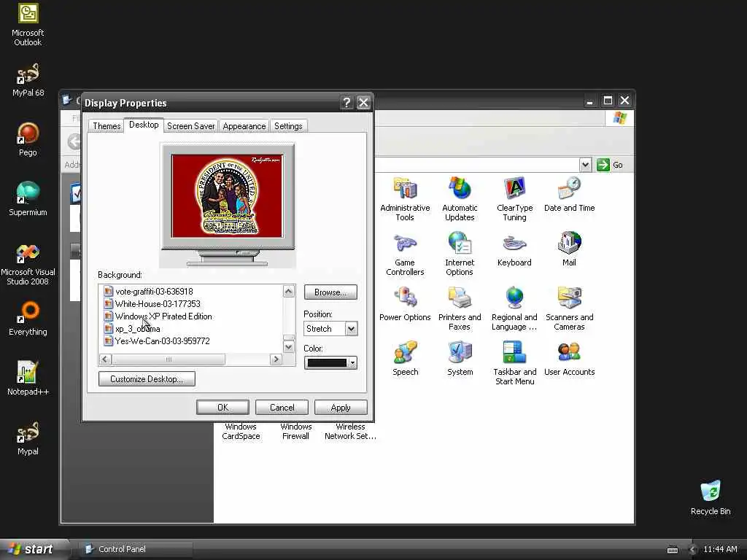Select the Pego desktop shortcut
The width and height of the screenshot is (747, 560).
coord(28,139)
